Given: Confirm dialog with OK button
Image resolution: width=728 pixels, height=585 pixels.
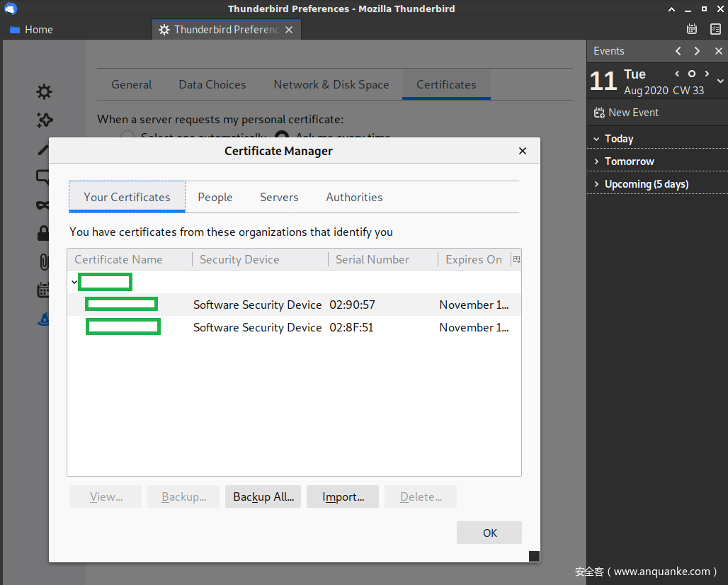Looking at the screenshot, I should (x=489, y=533).
